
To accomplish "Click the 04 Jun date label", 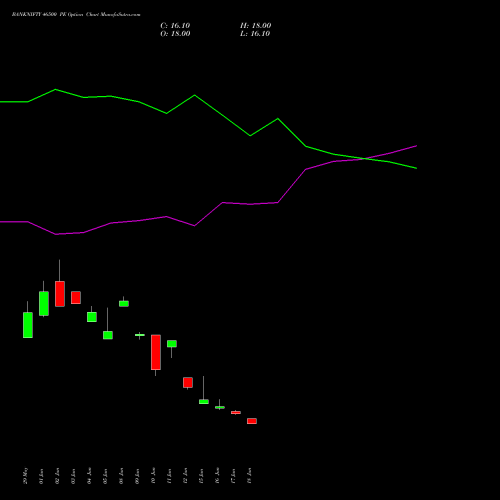I will [90, 476].
